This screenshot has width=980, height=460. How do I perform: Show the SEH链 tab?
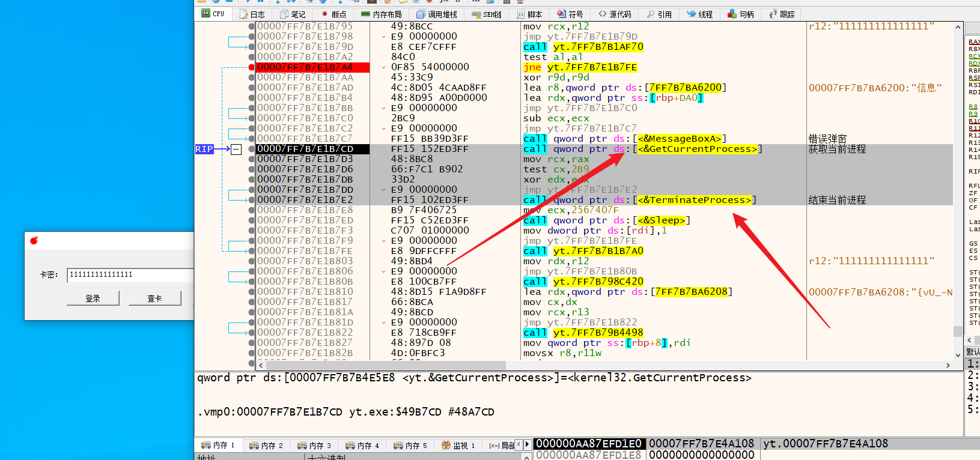pyautogui.click(x=487, y=14)
